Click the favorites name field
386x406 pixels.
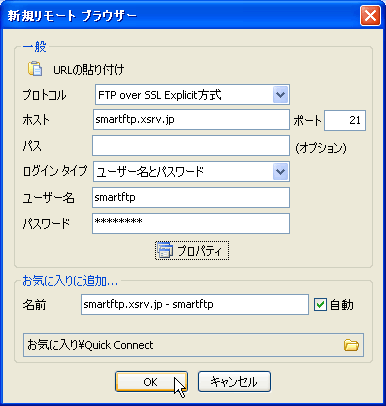195,304
